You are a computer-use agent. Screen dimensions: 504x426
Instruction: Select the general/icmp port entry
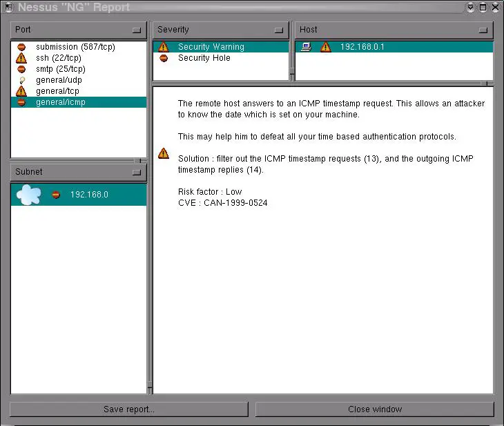(x=61, y=102)
